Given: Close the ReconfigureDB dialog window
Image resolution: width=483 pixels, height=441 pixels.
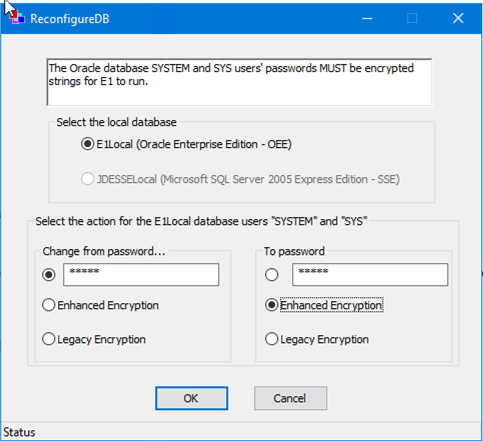Looking at the screenshot, I should (458, 18).
